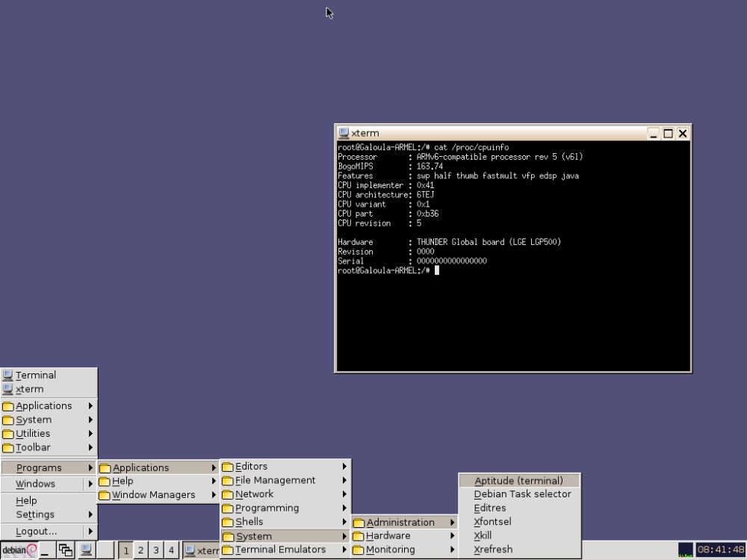Image resolution: width=747 pixels, height=560 pixels.
Task: Open Network folder in Applications submenu
Action: [x=286, y=494]
